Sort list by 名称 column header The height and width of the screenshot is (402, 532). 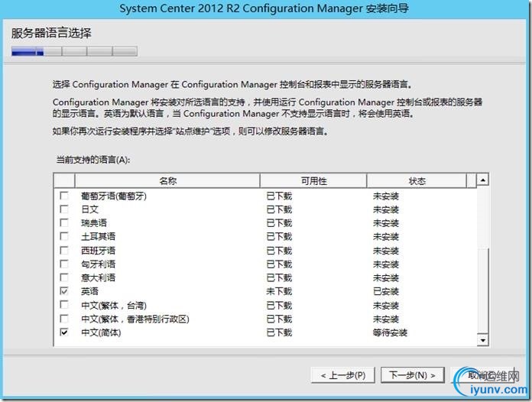tap(168, 181)
